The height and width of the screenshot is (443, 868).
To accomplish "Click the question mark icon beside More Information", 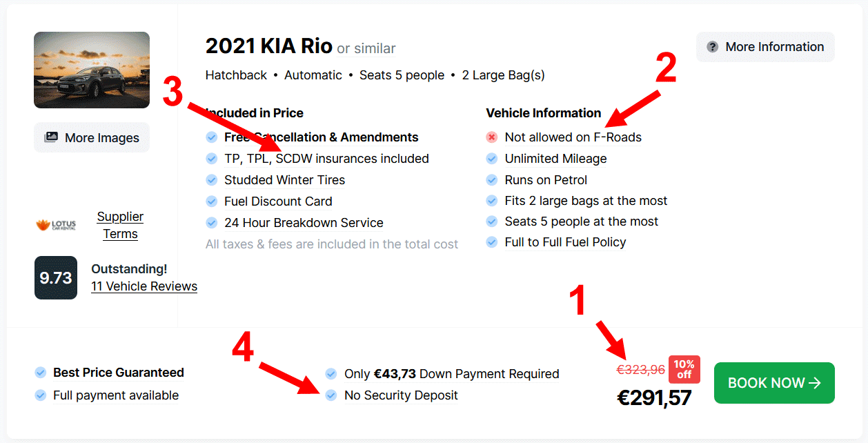I will [x=713, y=47].
